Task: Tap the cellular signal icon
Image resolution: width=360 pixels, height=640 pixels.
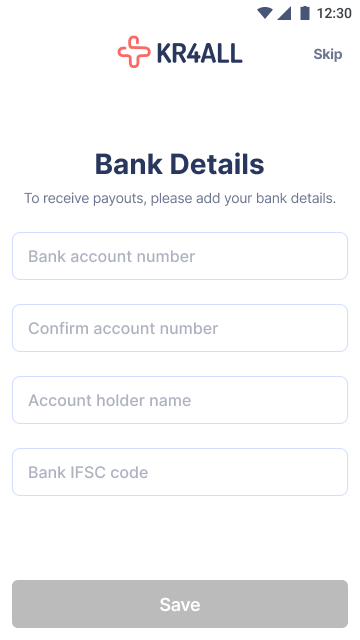Action: [x=284, y=13]
